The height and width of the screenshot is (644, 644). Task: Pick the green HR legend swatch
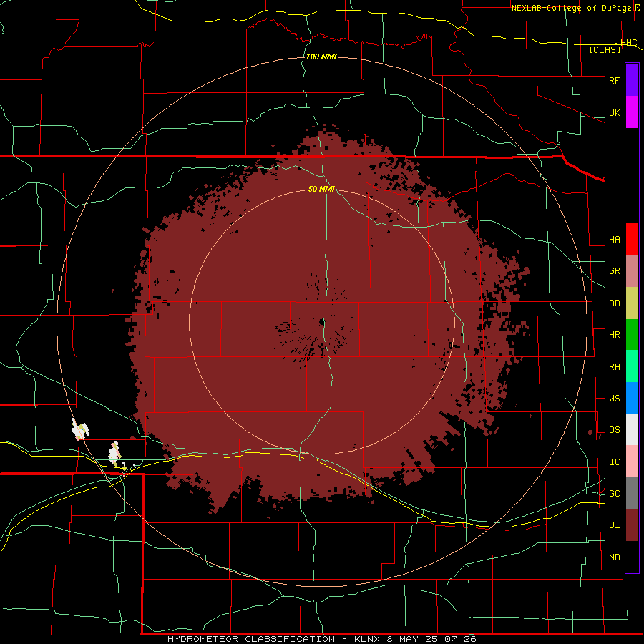pyautogui.click(x=632, y=334)
